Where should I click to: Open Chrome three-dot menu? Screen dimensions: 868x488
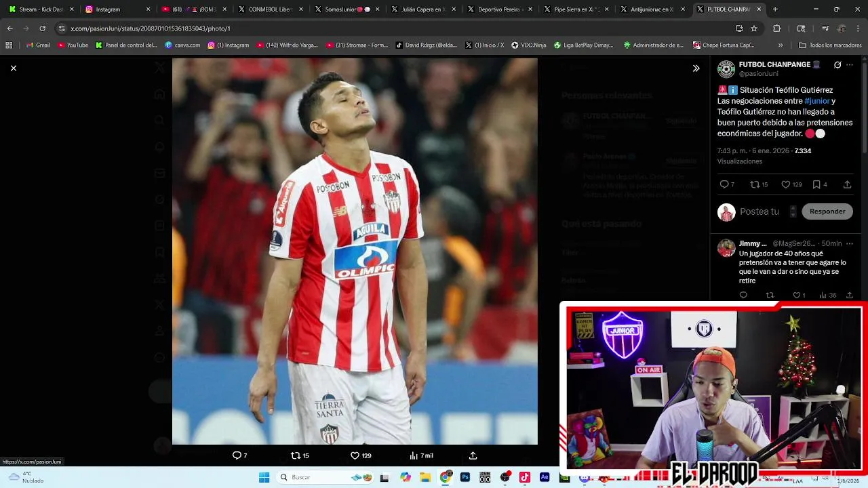[x=858, y=28]
